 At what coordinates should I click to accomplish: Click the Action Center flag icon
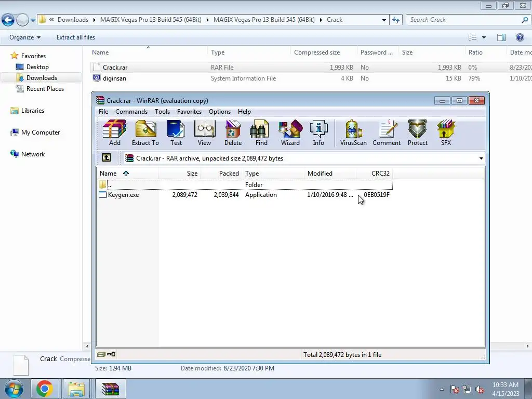point(455,389)
